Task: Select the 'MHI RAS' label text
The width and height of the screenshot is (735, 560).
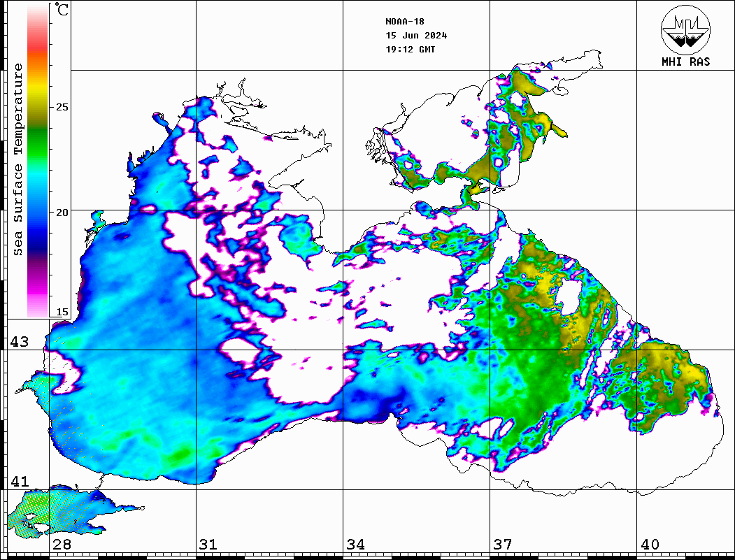Action: pyautogui.click(x=685, y=62)
